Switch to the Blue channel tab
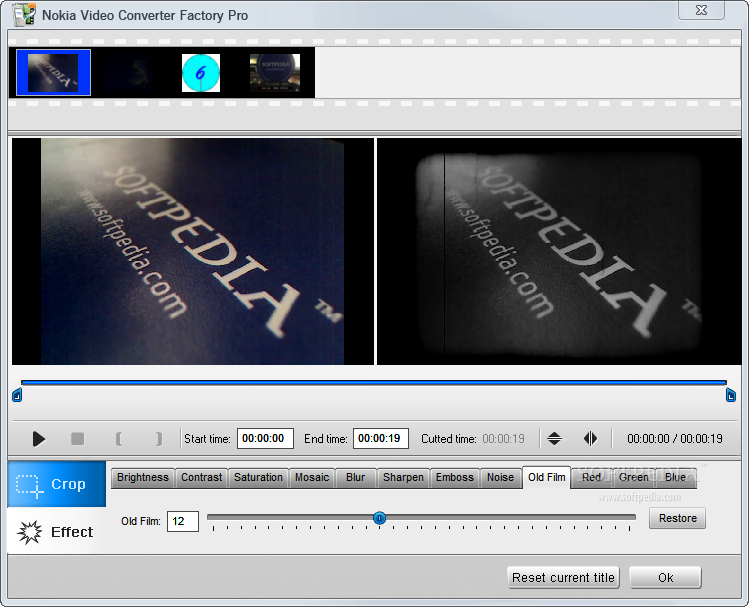This screenshot has width=749, height=607. click(x=675, y=478)
